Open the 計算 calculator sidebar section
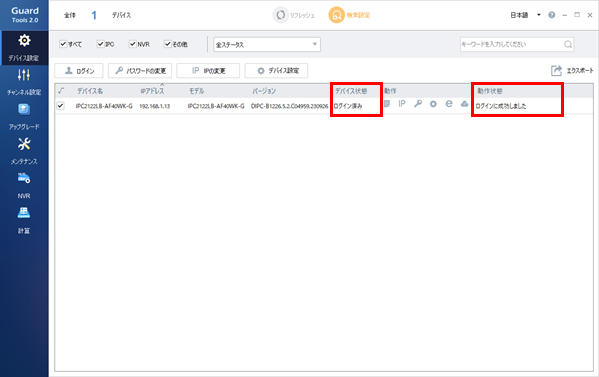The width and height of the screenshot is (599, 377). [24, 220]
